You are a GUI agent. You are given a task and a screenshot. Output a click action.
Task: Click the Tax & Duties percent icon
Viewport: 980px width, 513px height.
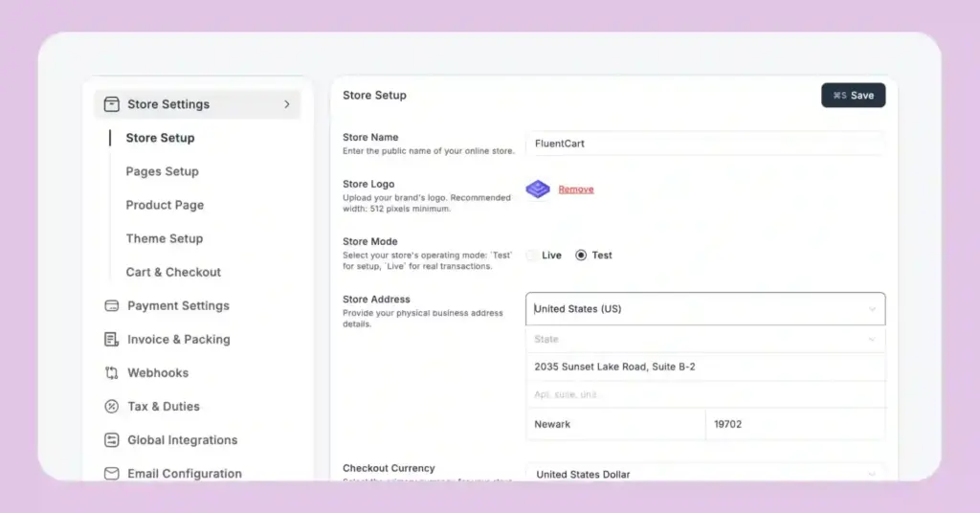pos(112,407)
